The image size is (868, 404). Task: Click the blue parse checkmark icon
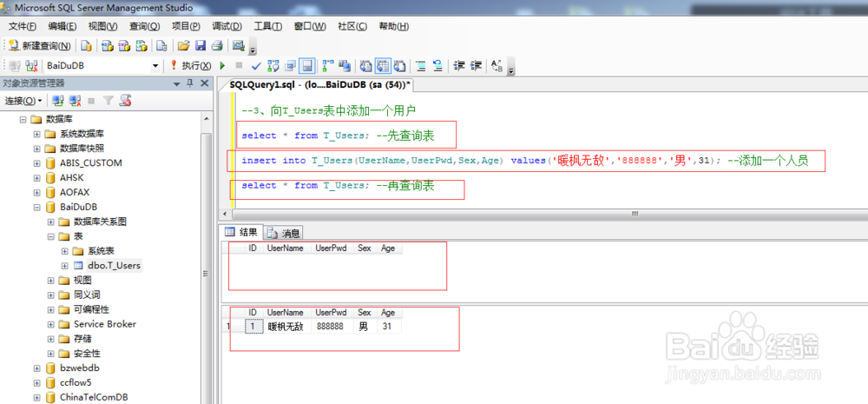pos(256,66)
